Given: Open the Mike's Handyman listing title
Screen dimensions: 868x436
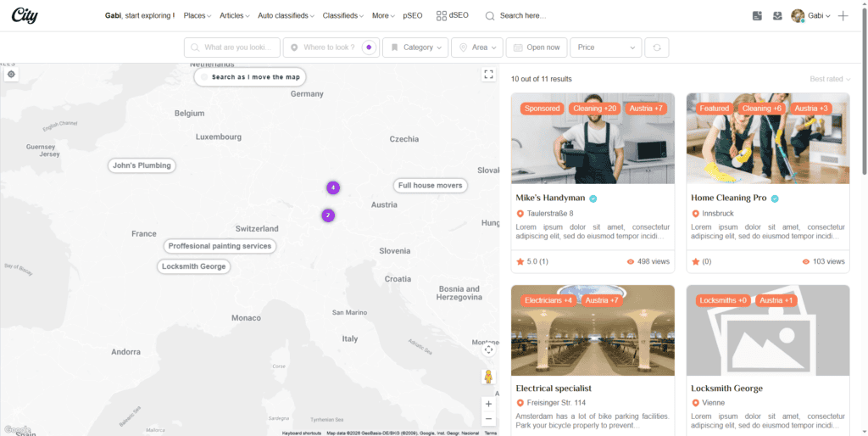Looking at the screenshot, I should coord(550,198).
